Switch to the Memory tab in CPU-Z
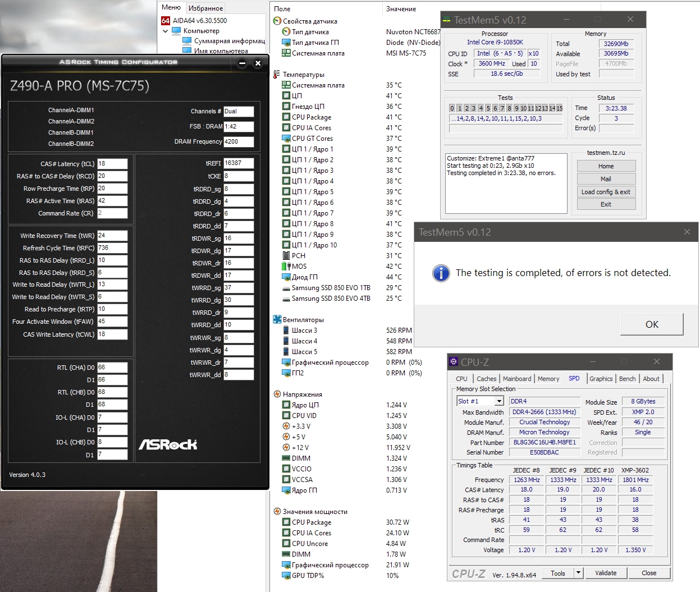This screenshot has width=700, height=592. point(548,379)
